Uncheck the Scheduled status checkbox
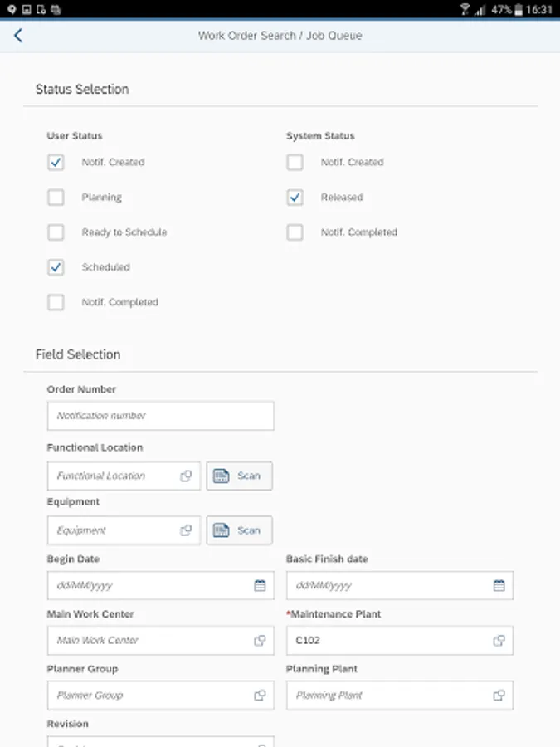 56,267
